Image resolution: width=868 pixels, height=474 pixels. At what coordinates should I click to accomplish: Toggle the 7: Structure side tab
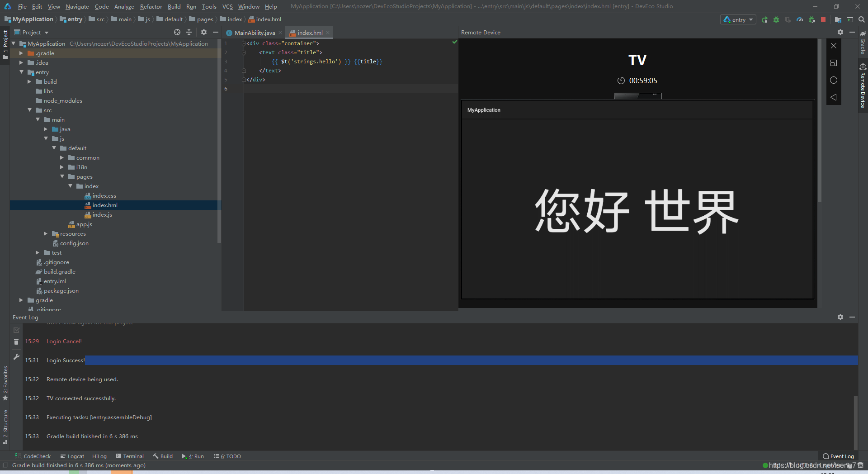point(5,427)
